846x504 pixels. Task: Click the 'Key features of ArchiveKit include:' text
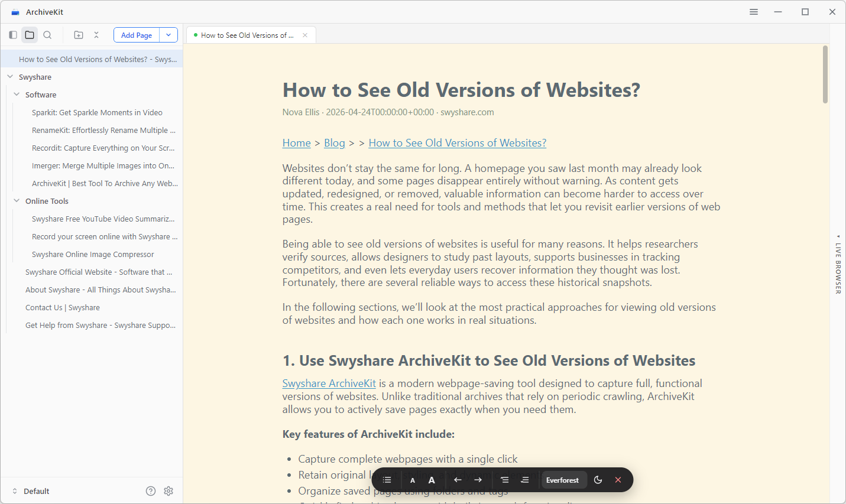coord(368,434)
